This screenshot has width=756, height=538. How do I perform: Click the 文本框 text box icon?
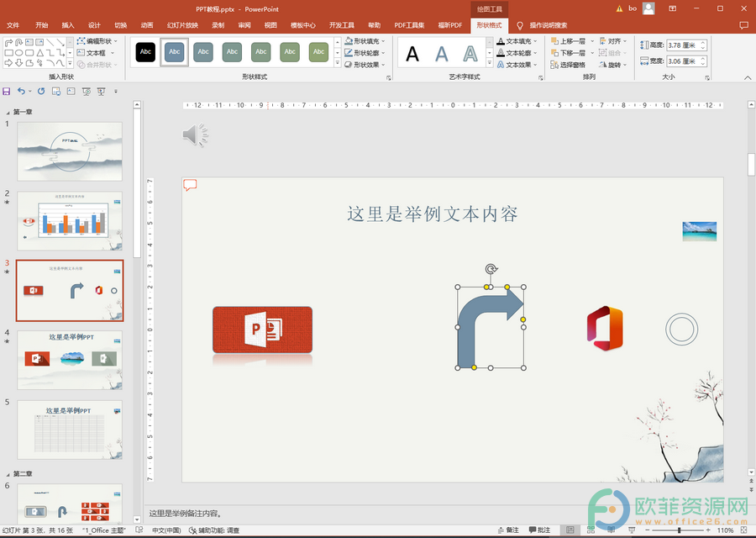[81, 53]
